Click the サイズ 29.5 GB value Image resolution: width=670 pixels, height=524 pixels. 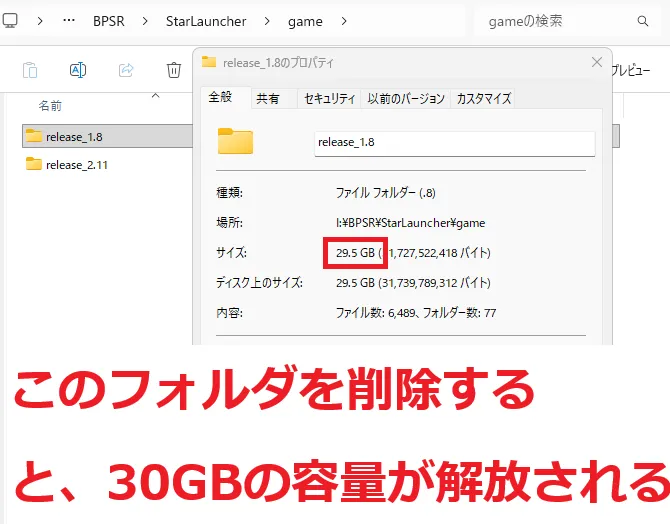click(x=355, y=253)
